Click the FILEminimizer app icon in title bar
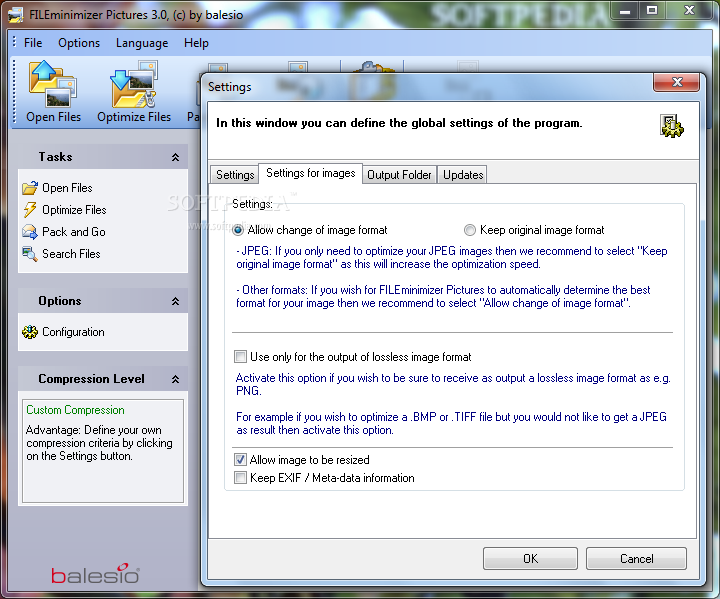The width and height of the screenshot is (720, 599). (16, 15)
